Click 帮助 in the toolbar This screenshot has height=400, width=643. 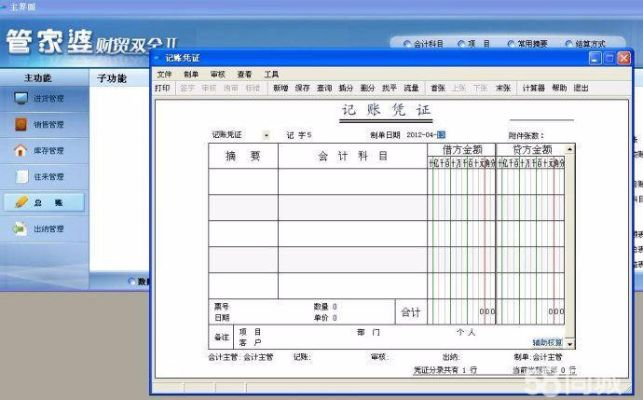click(x=559, y=88)
